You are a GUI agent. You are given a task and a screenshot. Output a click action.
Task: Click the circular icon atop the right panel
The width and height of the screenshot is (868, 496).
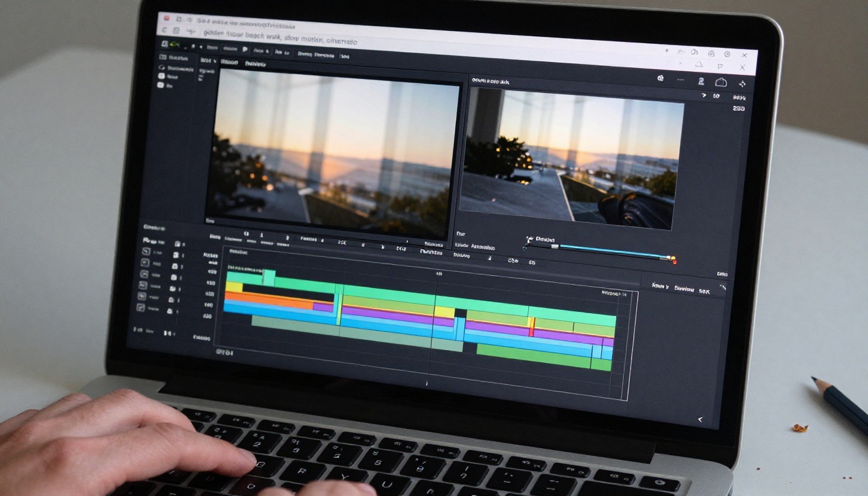(x=660, y=79)
